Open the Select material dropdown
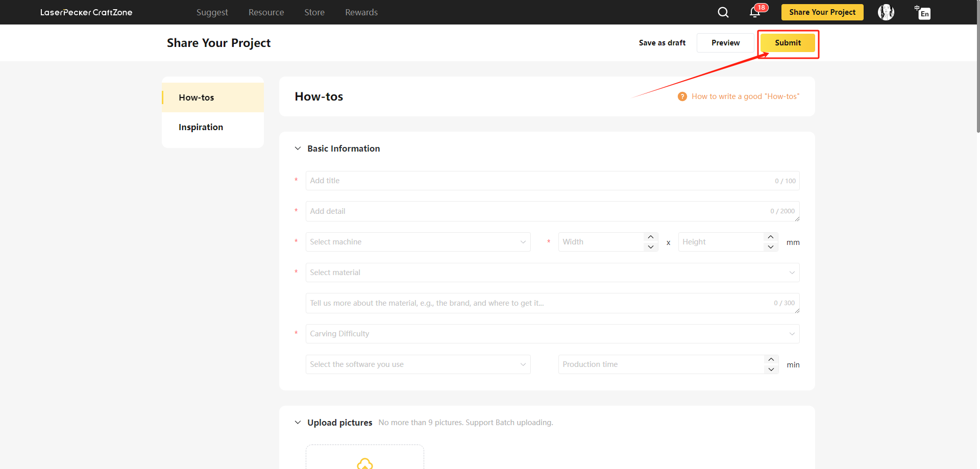Image resolution: width=980 pixels, height=469 pixels. pyautogui.click(x=552, y=273)
